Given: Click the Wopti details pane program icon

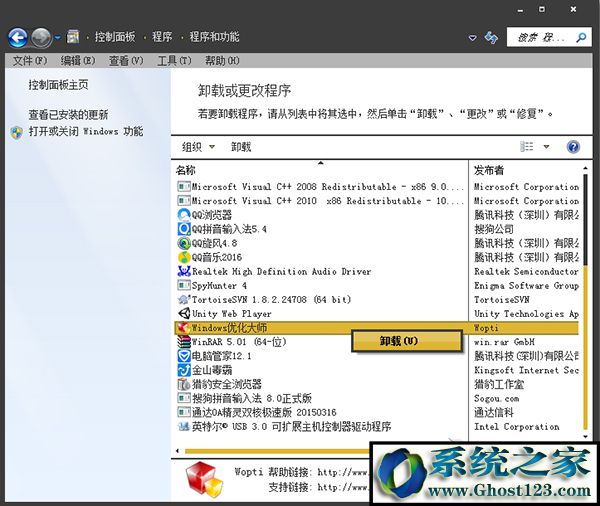Looking at the screenshot, I should coord(204,479).
